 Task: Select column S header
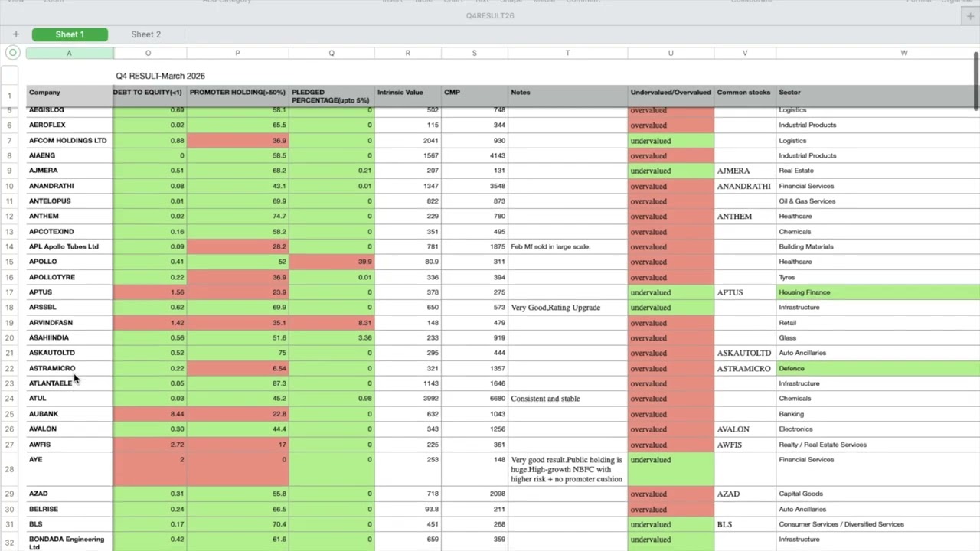point(474,53)
